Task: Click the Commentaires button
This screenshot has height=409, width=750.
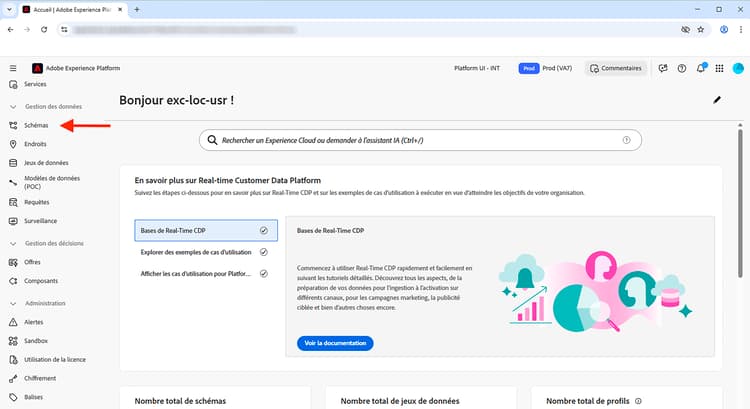Action: [616, 68]
